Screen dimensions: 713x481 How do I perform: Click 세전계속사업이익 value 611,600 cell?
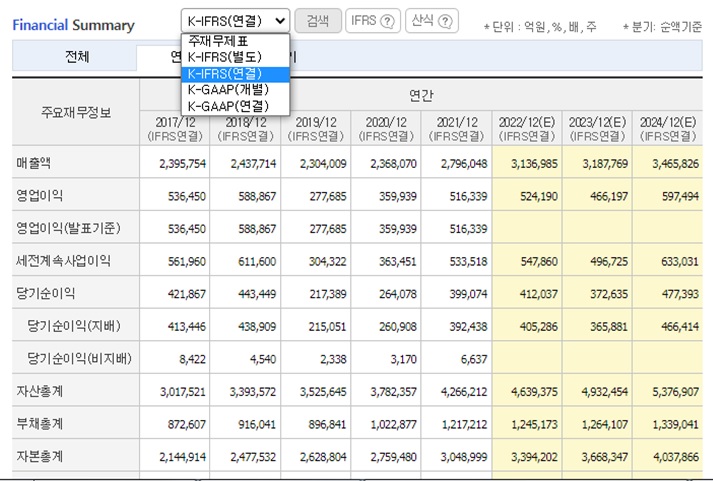(x=257, y=261)
